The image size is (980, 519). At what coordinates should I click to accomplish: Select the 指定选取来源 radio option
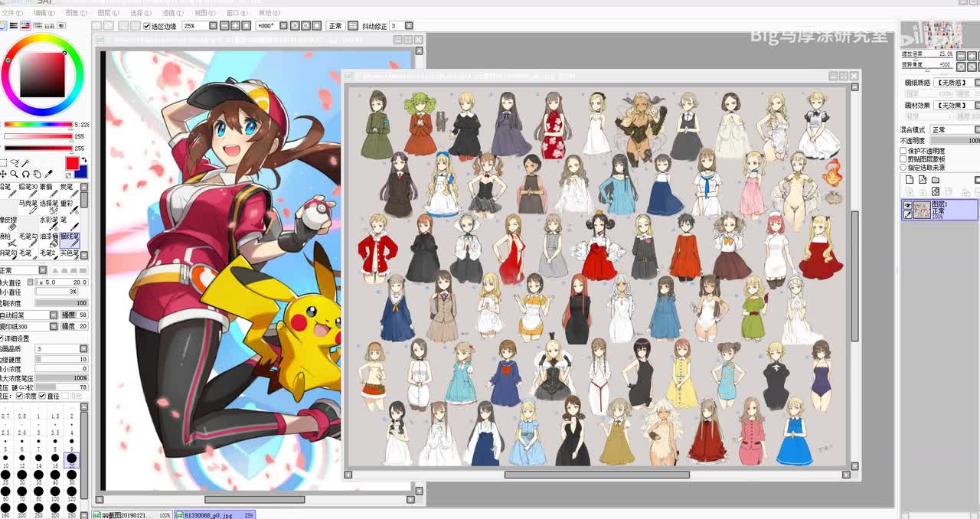(903, 167)
